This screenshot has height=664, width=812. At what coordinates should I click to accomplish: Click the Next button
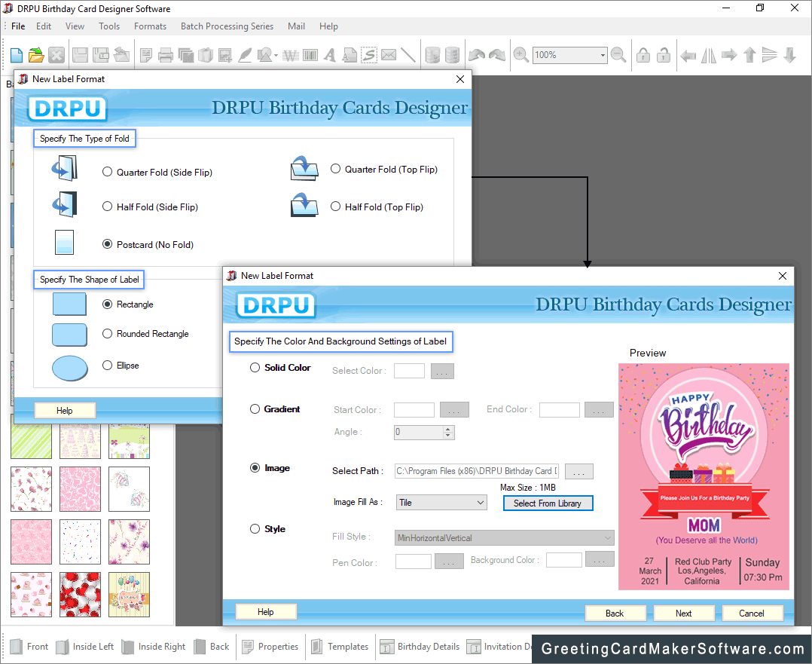684,614
